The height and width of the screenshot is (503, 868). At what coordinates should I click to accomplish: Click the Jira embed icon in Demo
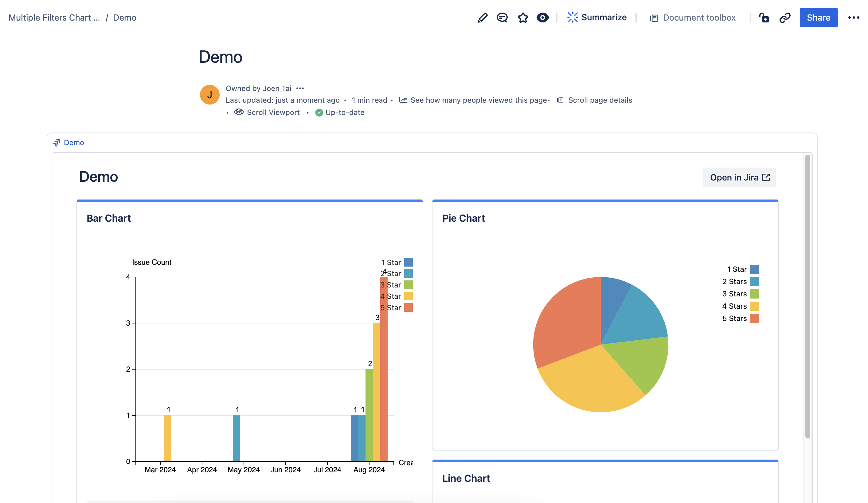(56, 142)
